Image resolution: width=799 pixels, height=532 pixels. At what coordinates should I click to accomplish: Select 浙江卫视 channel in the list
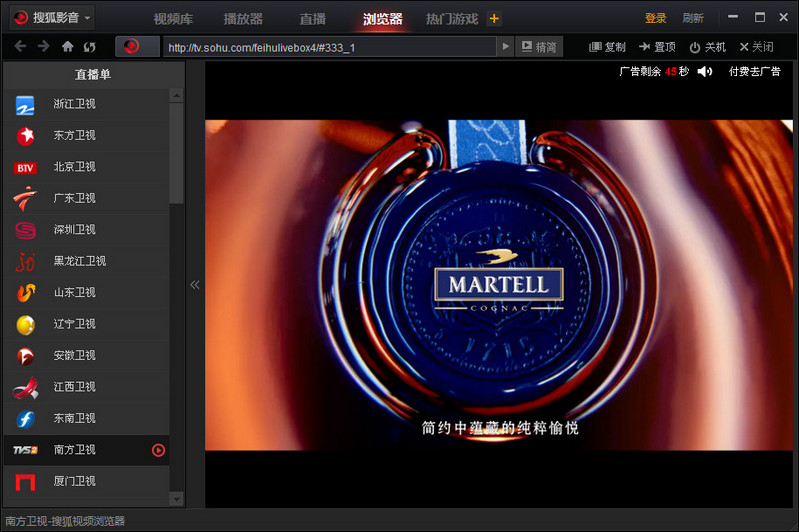(74, 104)
